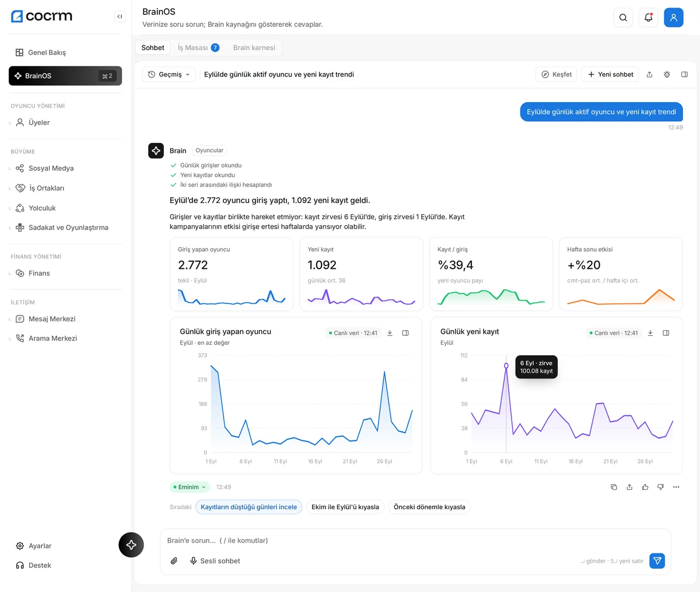
Task: Click the Canlı veri badge on giriş chart
Action: (x=353, y=333)
